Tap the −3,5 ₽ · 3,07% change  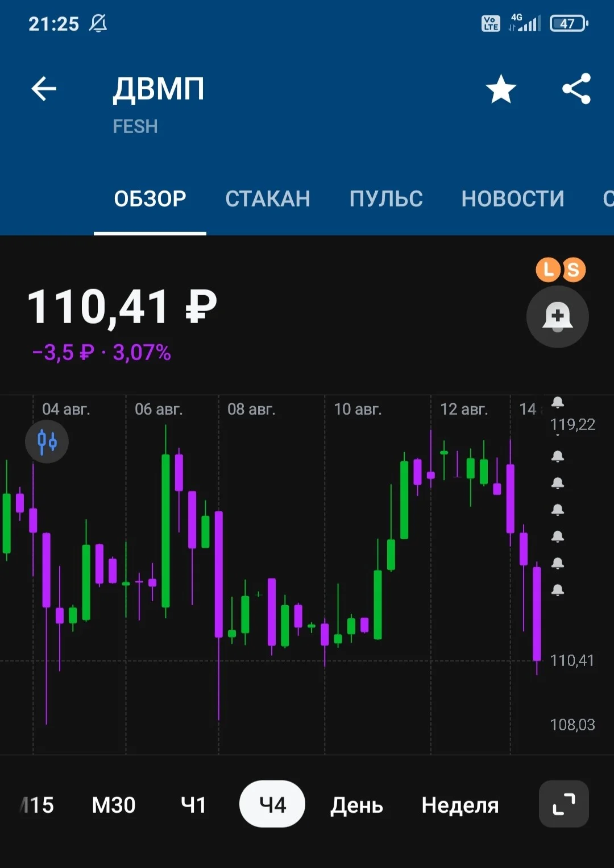(101, 353)
